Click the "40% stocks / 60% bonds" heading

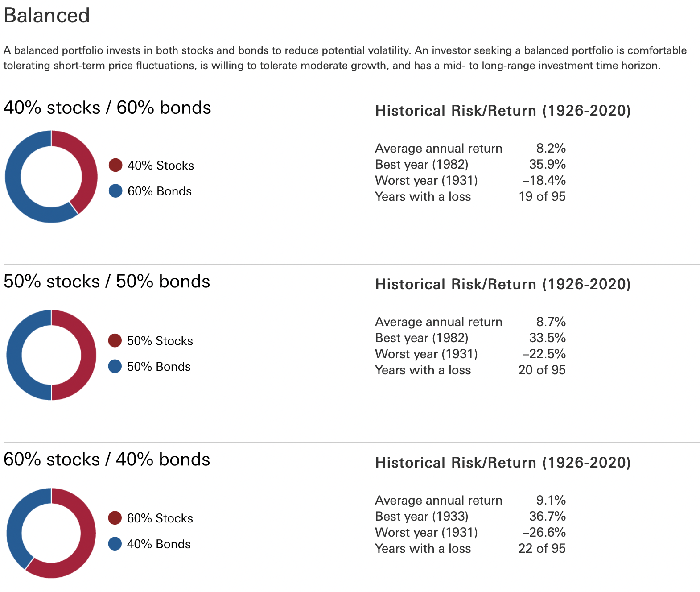(107, 108)
